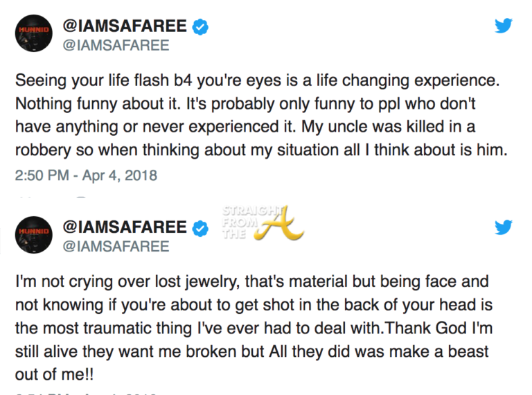The height and width of the screenshot is (395, 532).
Task: Open the bold @IAMSAFAREE name on the first tweet
Action: click(124, 27)
